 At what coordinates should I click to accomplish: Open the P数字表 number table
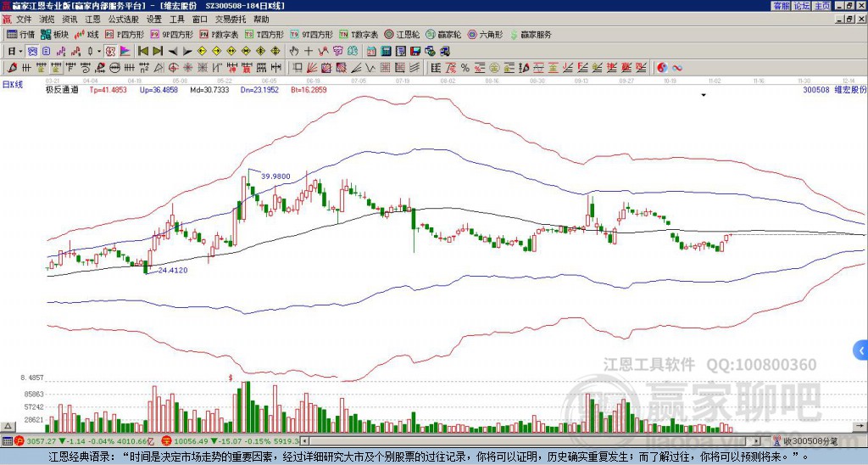coord(219,34)
